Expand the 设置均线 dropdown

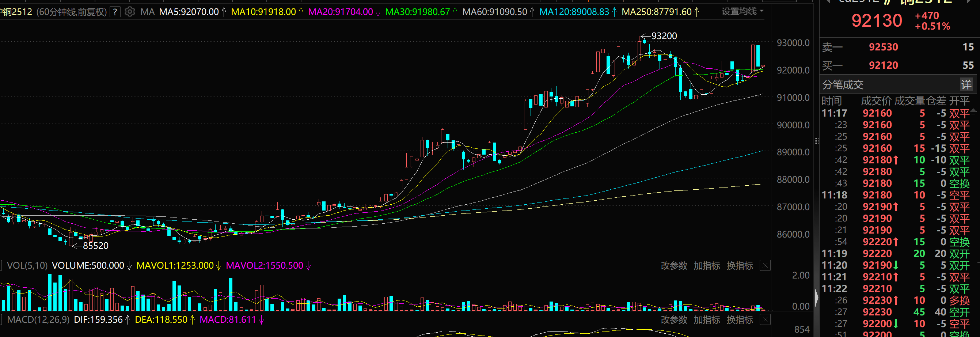(x=742, y=11)
